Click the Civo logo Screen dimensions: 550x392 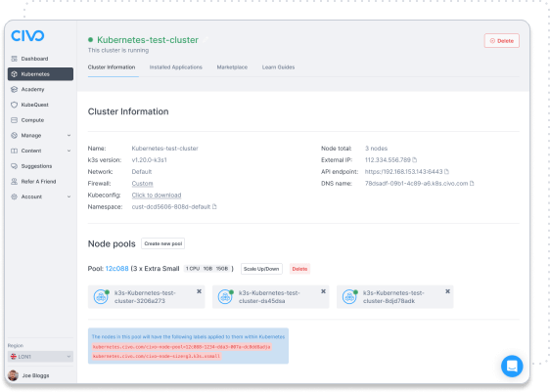click(x=27, y=35)
